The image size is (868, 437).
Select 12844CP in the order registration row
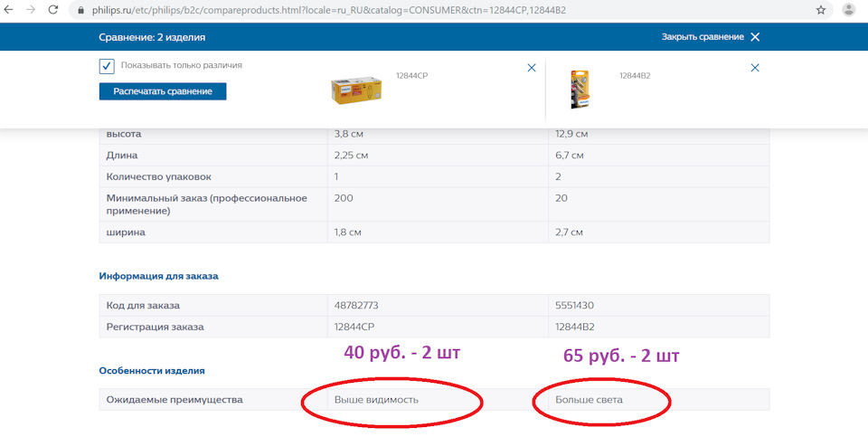point(354,327)
